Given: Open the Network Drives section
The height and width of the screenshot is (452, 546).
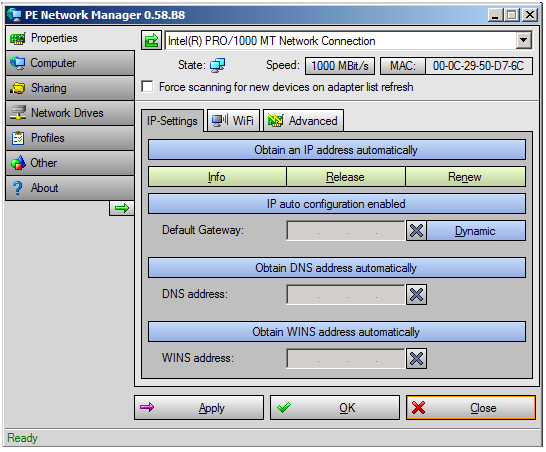Looking at the screenshot, I should coord(70,113).
